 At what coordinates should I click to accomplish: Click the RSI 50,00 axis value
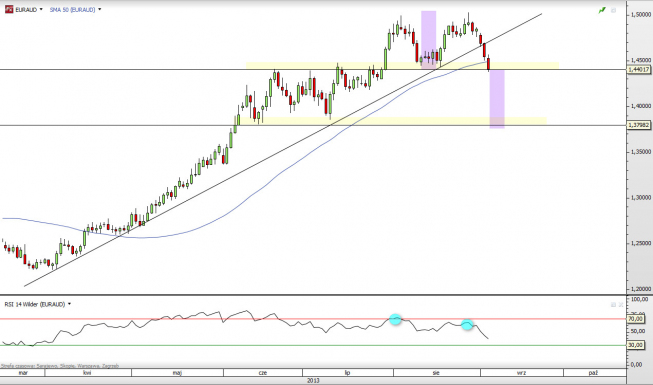tap(639, 332)
